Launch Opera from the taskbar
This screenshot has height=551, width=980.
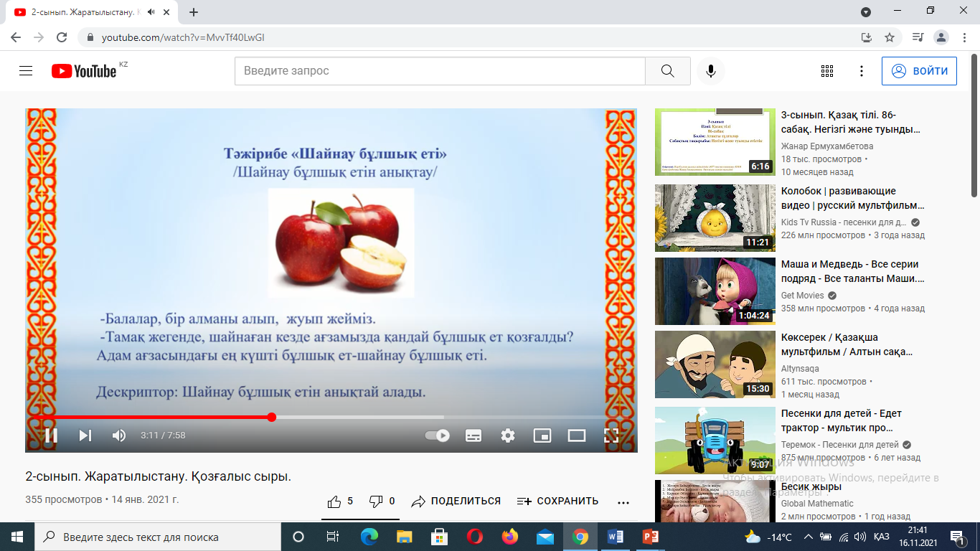click(x=475, y=537)
